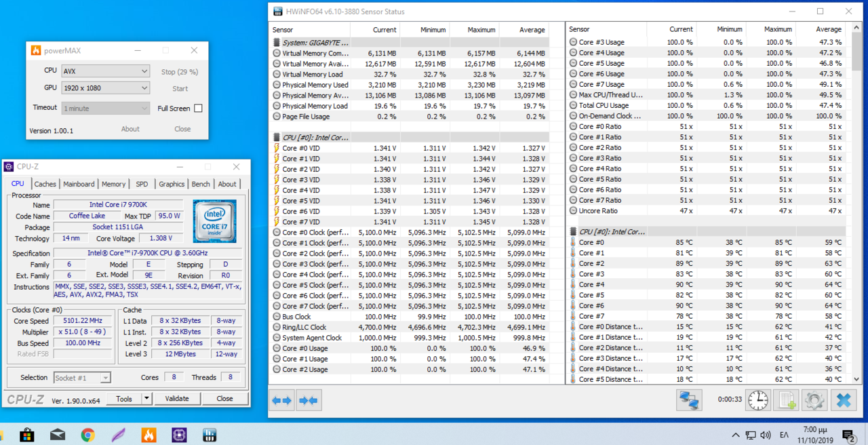Image resolution: width=868 pixels, height=445 pixels.
Task: Reset the sensor timer with the clock icon
Action: tap(758, 400)
